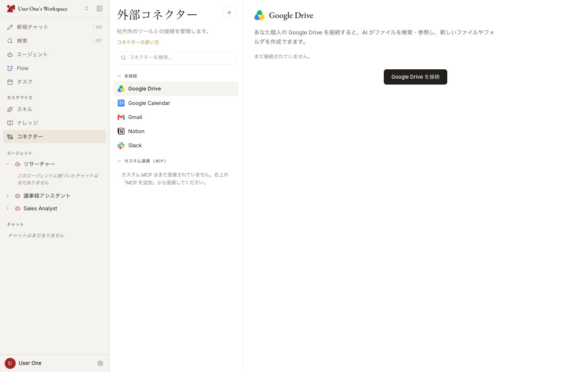The height and width of the screenshot is (372, 588).
Task: Select コネクター in the sidebar
Action: click(x=54, y=137)
